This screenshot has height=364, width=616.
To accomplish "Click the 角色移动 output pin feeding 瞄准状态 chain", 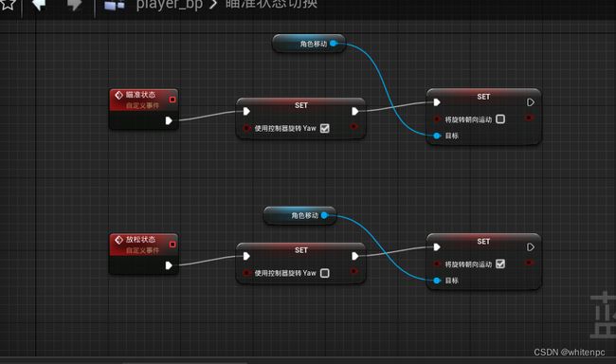I will click(334, 44).
